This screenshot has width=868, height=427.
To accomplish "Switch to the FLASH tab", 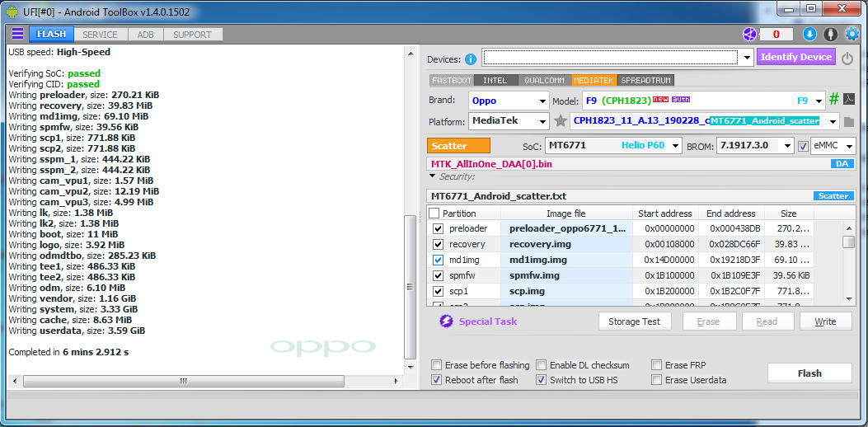I will (51, 35).
